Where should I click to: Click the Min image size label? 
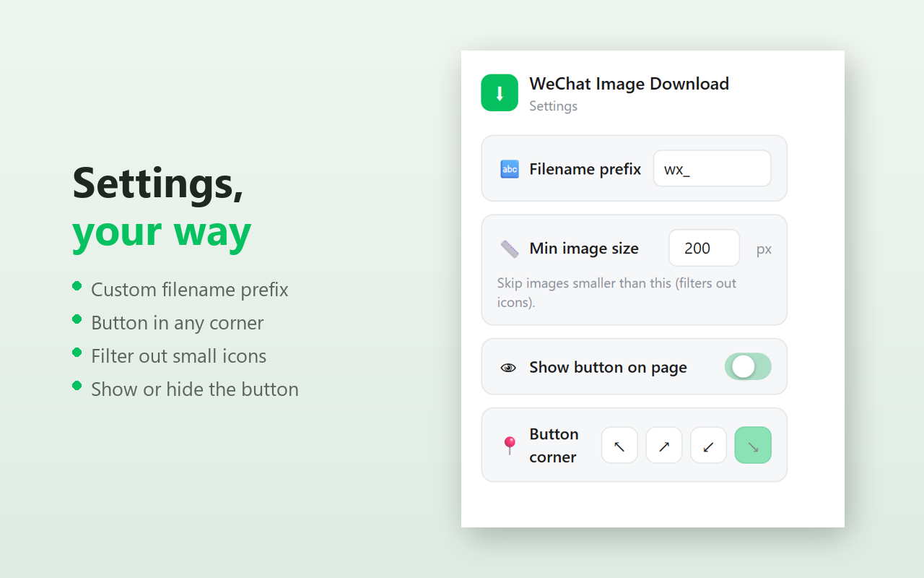(x=584, y=249)
